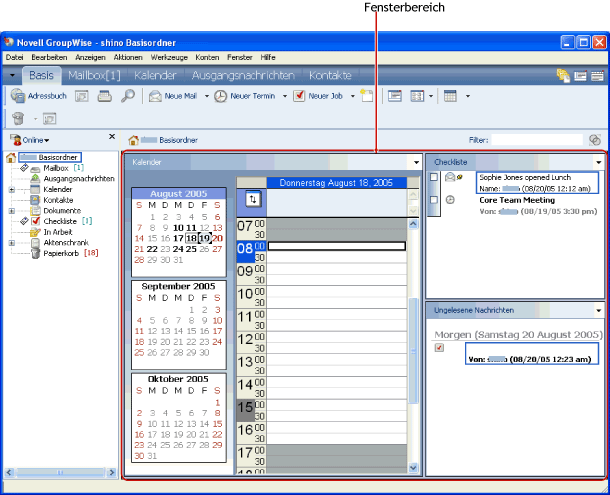Viewport: 610px width, 495px height.
Task: Click Donnerstag August 18, 2005 date header
Action: coord(336,183)
